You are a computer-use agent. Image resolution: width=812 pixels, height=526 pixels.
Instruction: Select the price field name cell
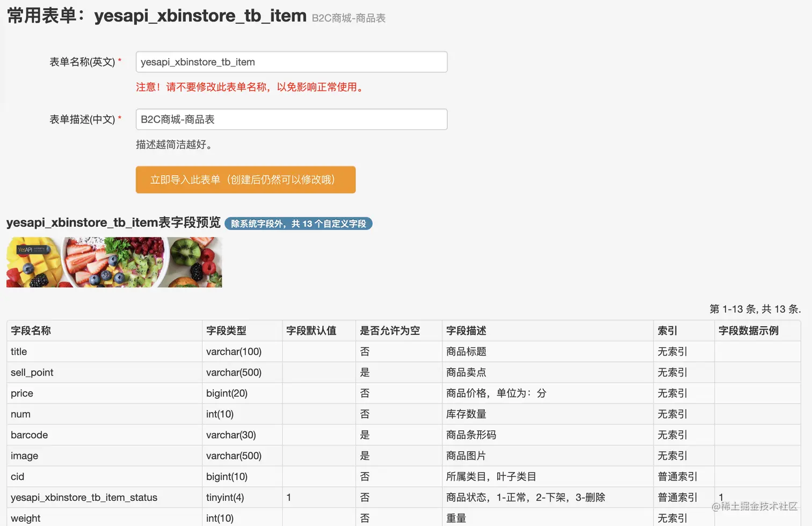click(x=105, y=393)
